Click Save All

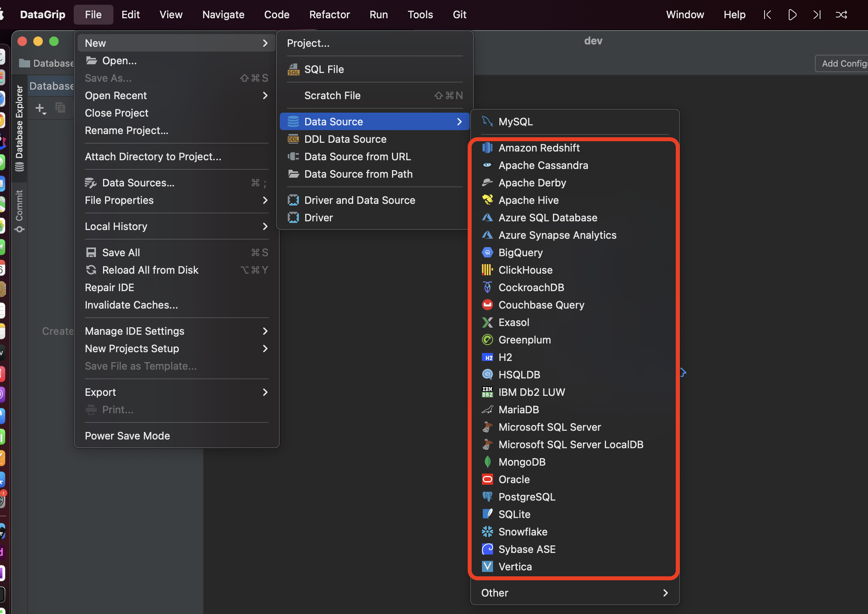pos(176,253)
